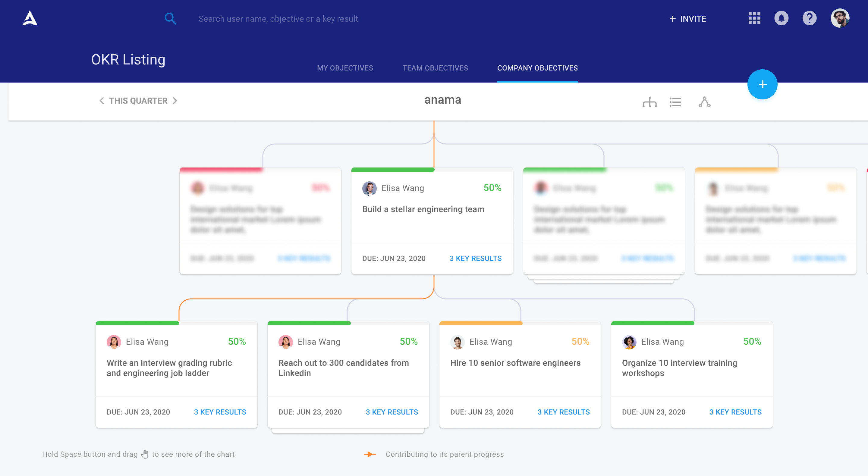
Task: Click the search input field
Action: coord(278,19)
